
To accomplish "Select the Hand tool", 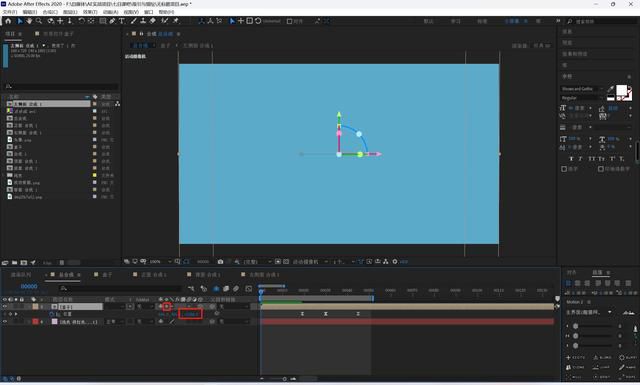I will pos(29,21).
